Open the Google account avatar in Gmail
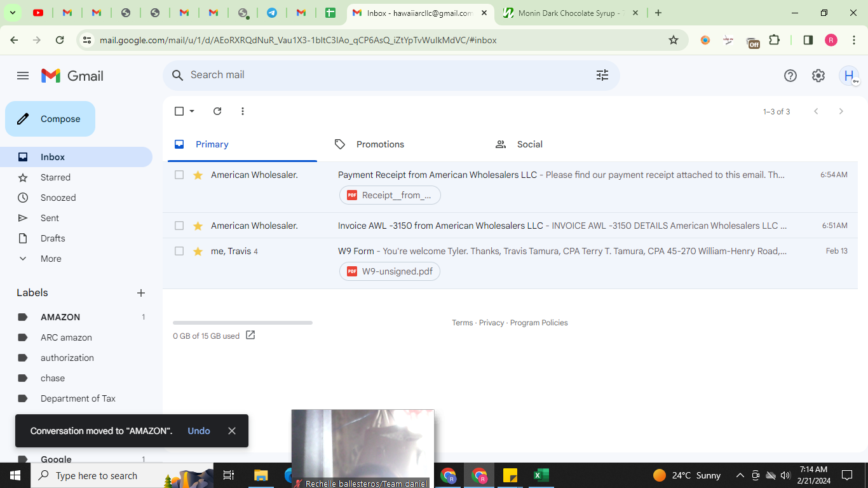The image size is (868, 488). point(849,76)
